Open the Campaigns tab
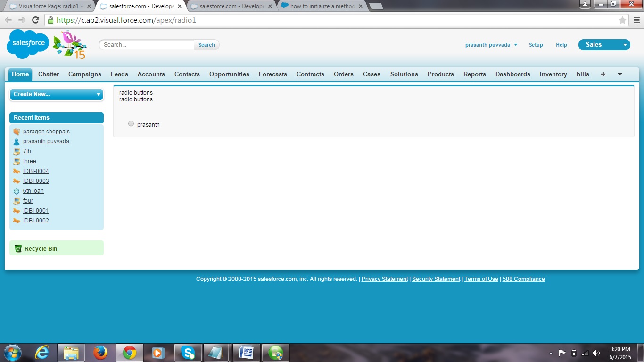This screenshot has width=644, height=362. pos(85,74)
